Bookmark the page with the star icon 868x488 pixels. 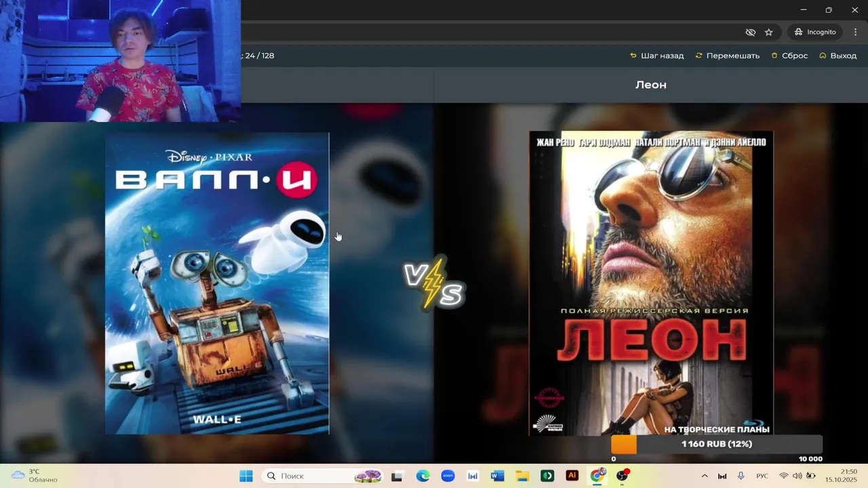tap(768, 32)
